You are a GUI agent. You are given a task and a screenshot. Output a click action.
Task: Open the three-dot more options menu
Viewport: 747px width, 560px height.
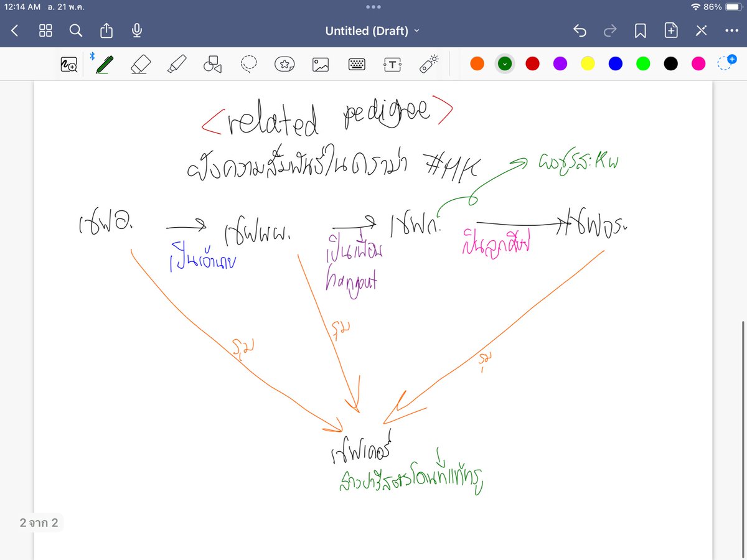click(x=731, y=30)
